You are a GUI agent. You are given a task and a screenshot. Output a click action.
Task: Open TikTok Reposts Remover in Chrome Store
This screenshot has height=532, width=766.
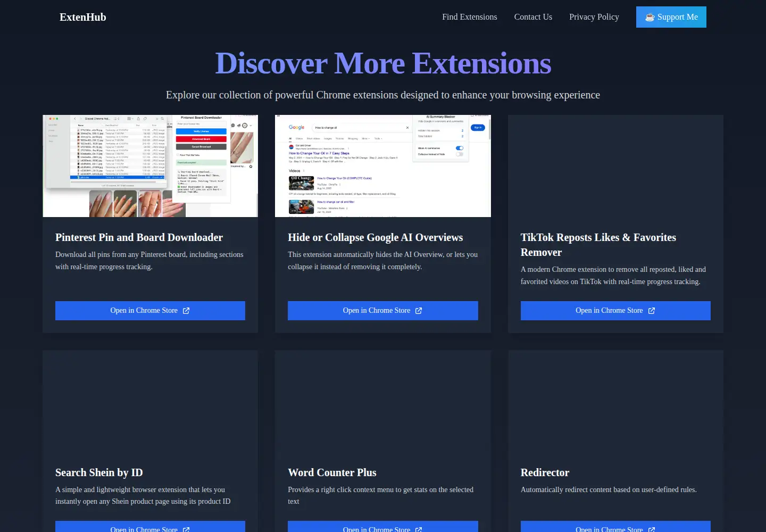point(615,311)
